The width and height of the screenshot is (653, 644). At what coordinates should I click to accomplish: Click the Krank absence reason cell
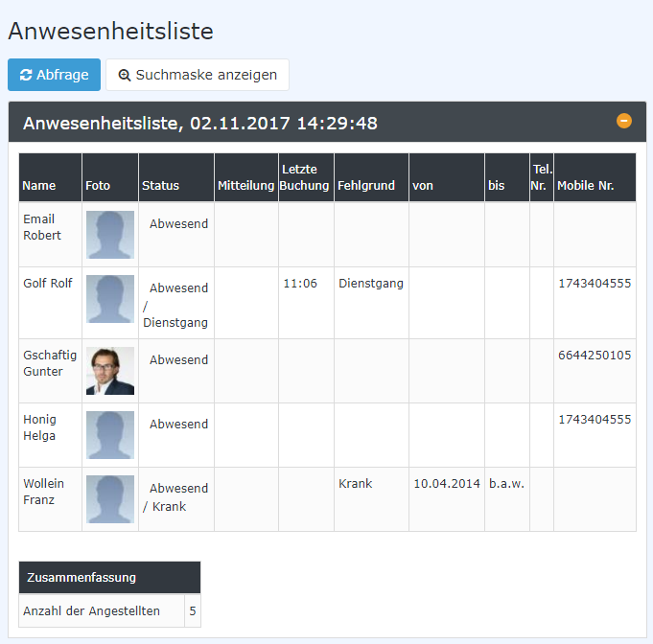point(355,484)
